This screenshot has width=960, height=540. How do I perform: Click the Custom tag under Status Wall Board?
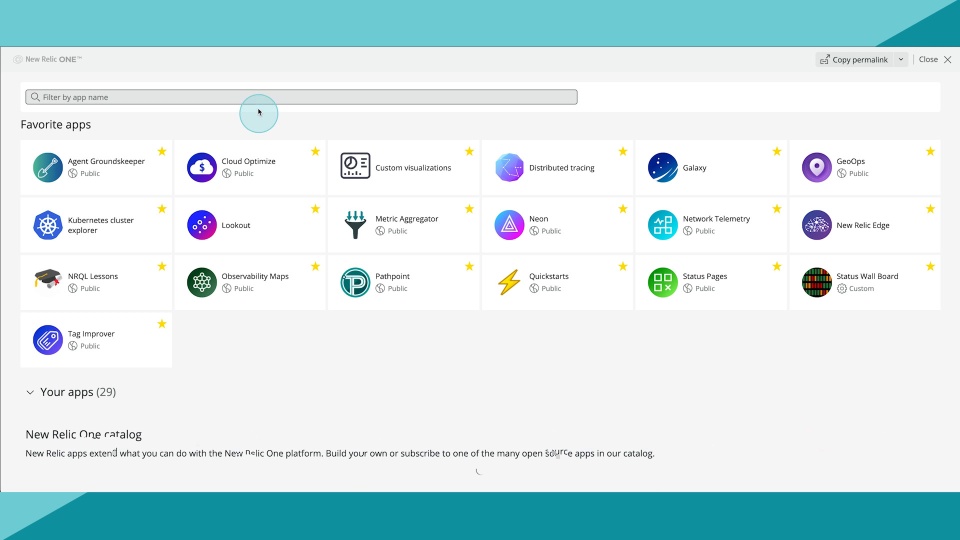[x=855, y=288]
